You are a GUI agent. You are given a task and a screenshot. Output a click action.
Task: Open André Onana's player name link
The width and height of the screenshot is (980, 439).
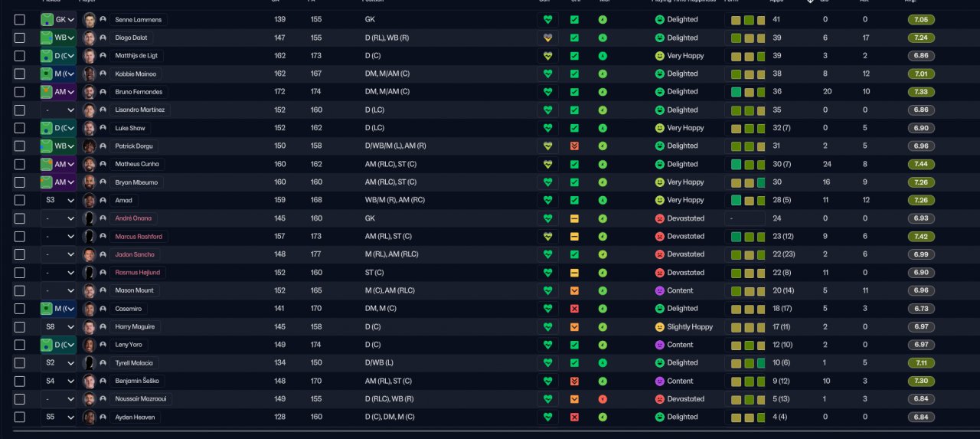[x=133, y=218]
